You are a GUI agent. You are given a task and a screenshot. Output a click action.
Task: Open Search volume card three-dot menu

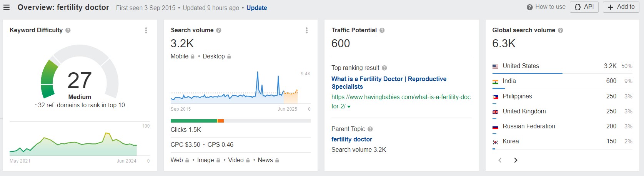tap(306, 30)
